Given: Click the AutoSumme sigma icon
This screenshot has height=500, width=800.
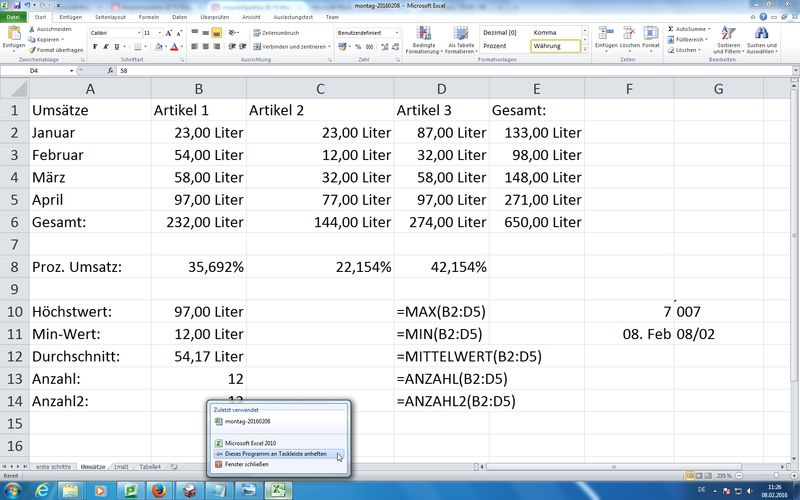Looking at the screenshot, I should tap(670, 29).
